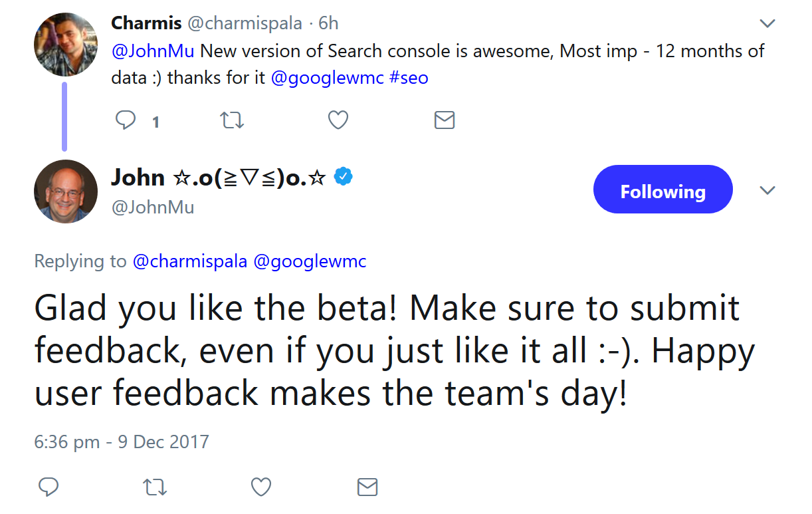Image resolution: width=812 pixels, height=514 pixels.
Task: View Charmis's profile picture
Action: click(66, 45)
